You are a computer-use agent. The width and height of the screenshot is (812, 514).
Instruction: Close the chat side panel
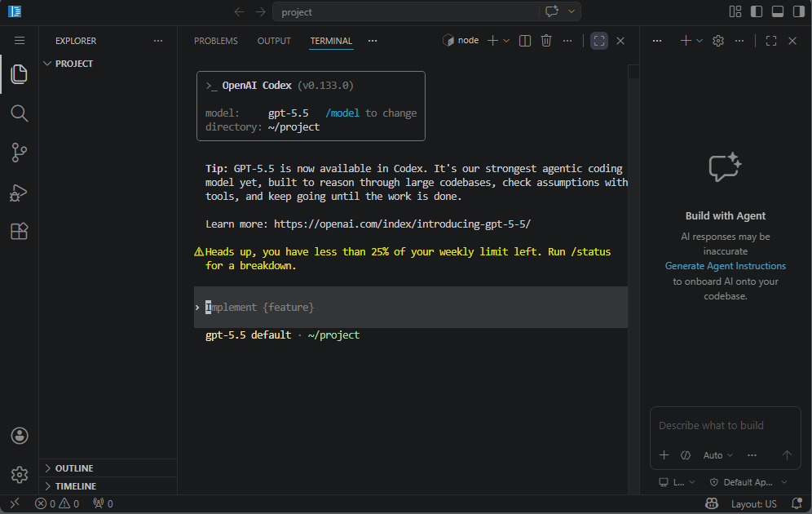[x=792, y=41]
